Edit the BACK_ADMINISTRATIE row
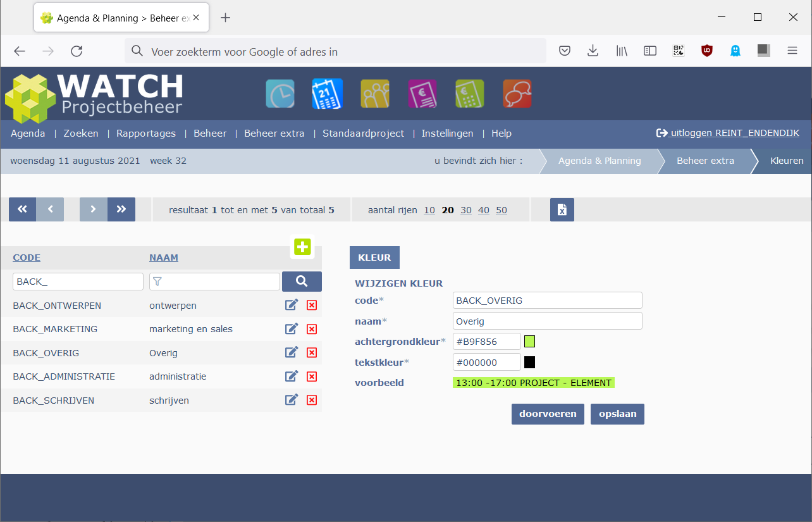The image size is (812, 522). (x=292, y=376)
